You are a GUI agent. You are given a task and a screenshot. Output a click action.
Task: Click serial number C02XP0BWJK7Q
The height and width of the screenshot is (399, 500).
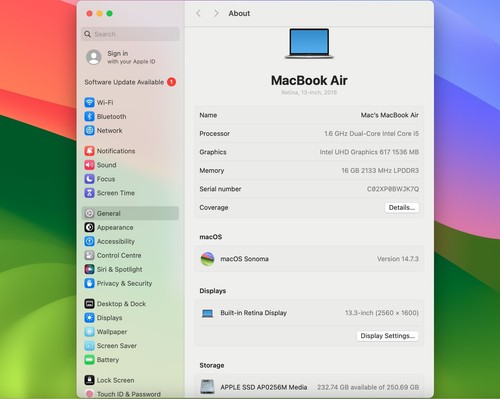tap(393, 189)
